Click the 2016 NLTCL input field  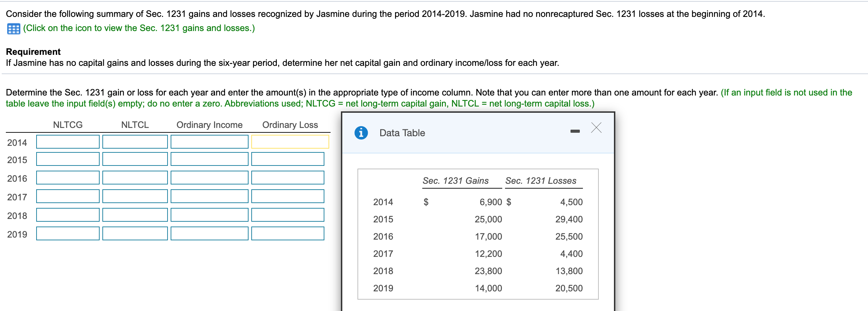click(x=135, y=178)
